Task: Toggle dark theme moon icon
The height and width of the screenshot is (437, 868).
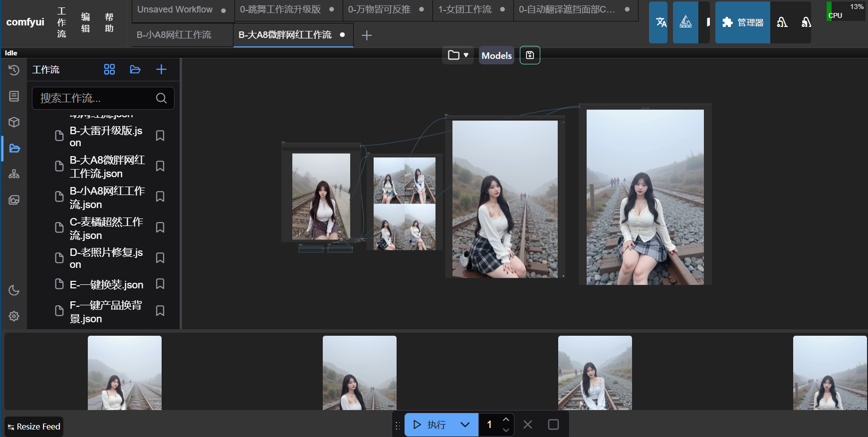Action: point(14,290)
